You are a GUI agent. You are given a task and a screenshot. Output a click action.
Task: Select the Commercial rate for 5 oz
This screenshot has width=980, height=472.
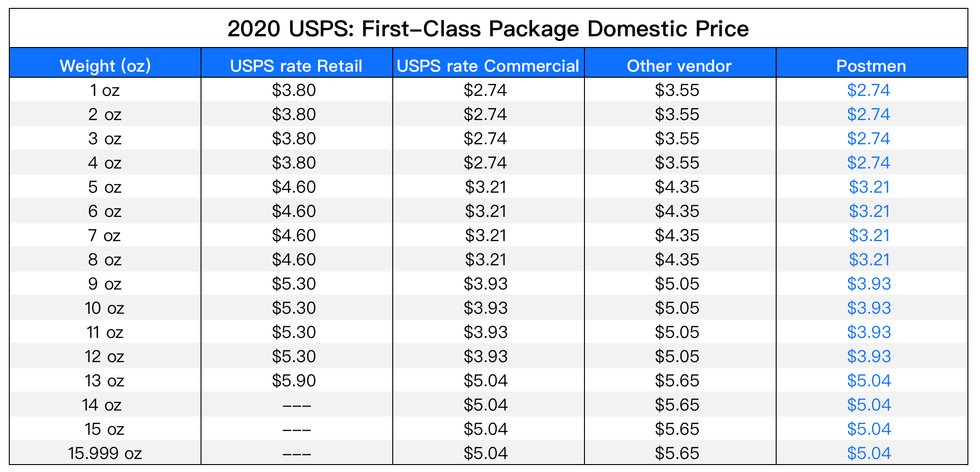tap(485, 187)
